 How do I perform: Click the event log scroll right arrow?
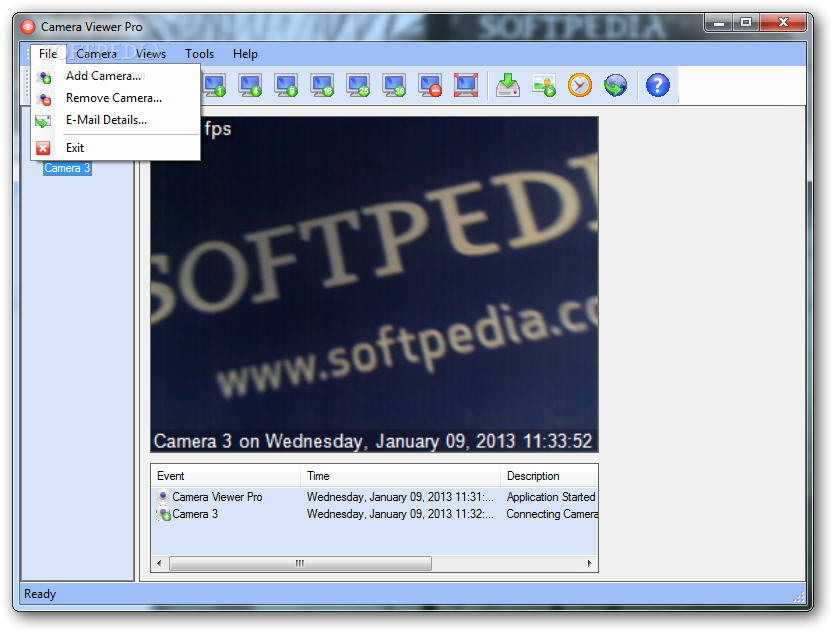[x=589, y=563]
